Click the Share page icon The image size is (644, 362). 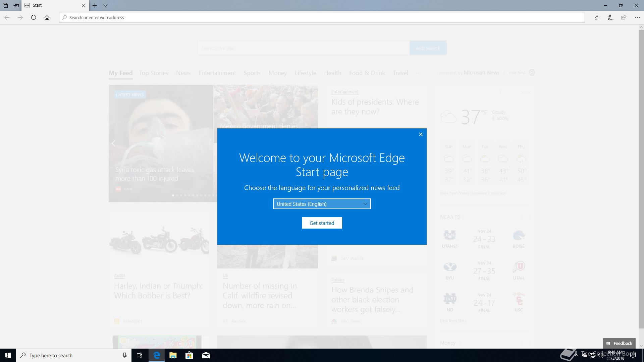(624, 17)
